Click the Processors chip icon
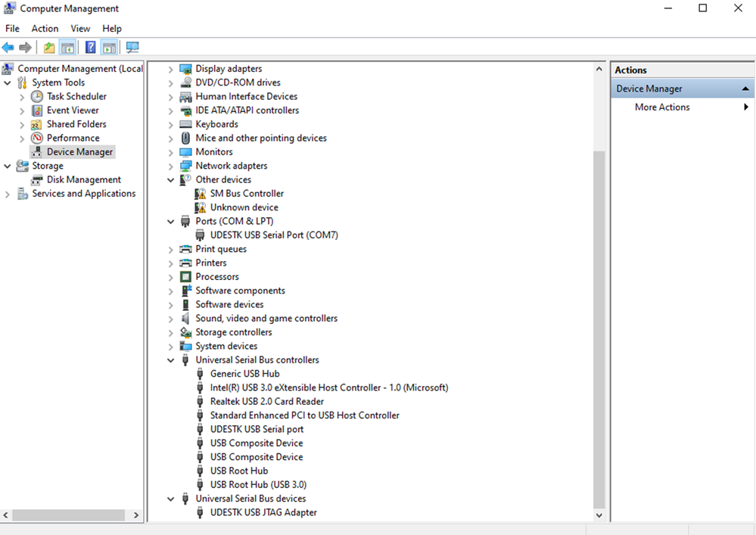 click(x=185, y=277)
